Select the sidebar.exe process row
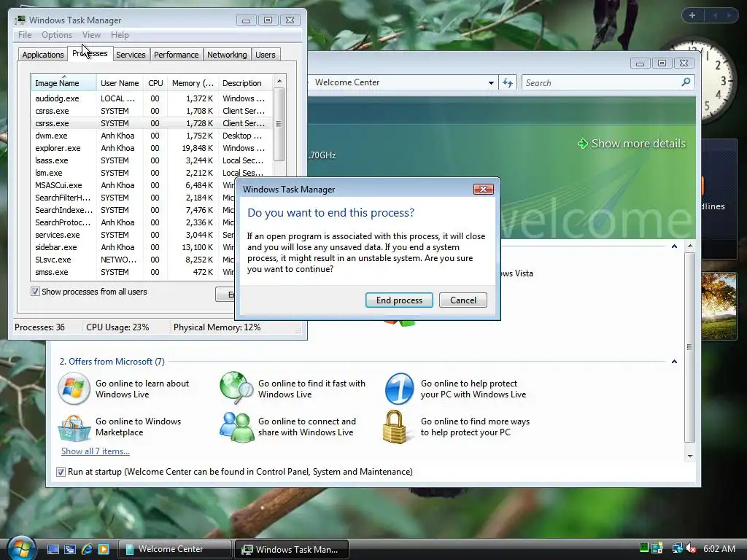The width and height of the screenshot is (747, 560). [x=133, y=247]
